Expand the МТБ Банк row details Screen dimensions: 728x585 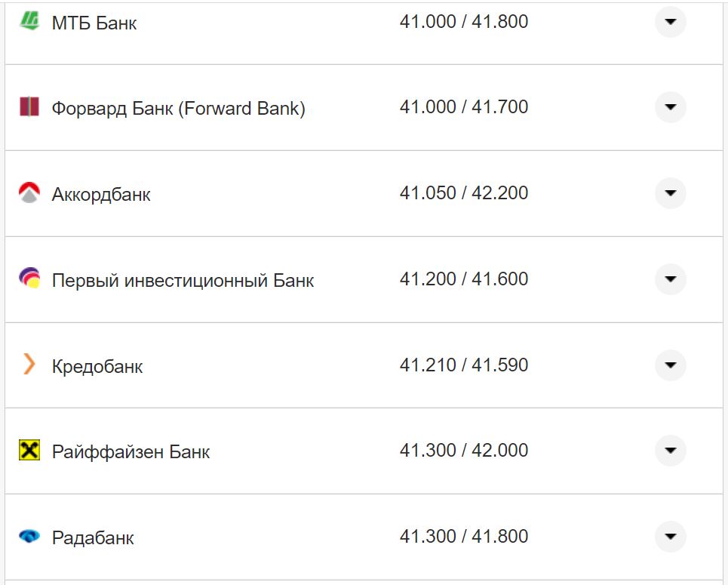pos(670,22)
